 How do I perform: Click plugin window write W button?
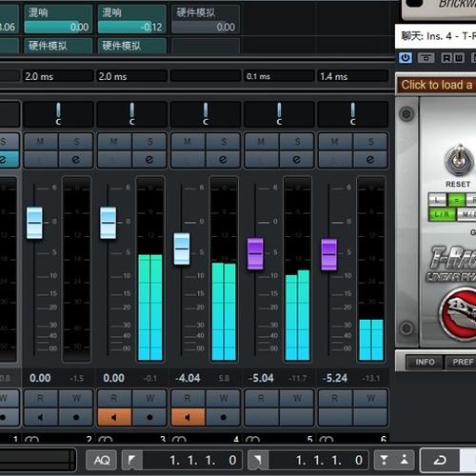(459, 58)
